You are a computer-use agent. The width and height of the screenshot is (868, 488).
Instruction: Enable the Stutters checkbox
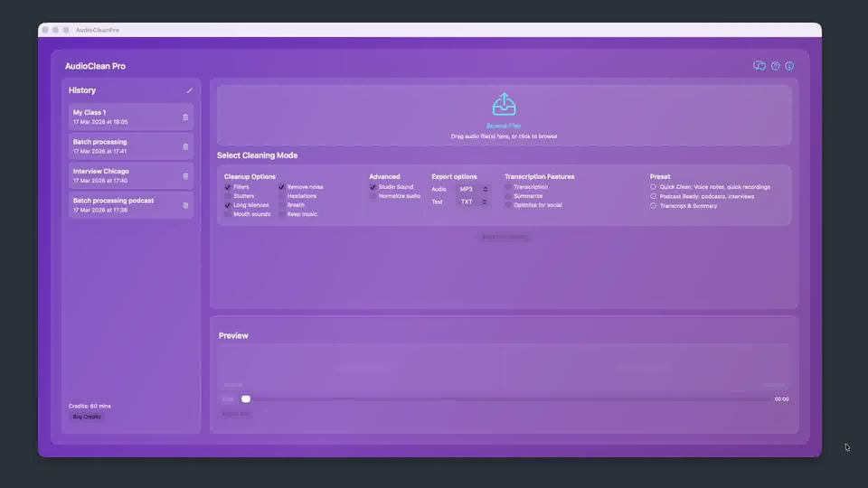pyautogui.click(x=228, y=196)
